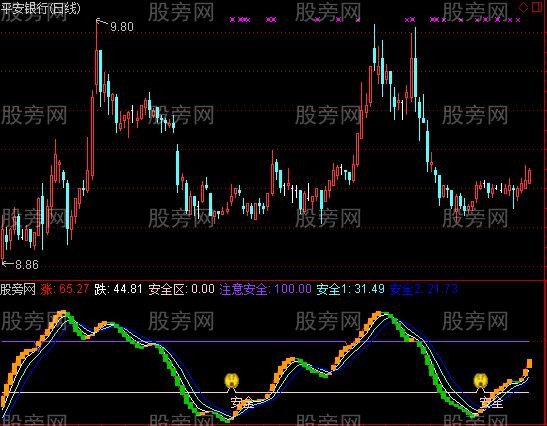Select the purple 注意安全: 100.00 value
The image size is (547, 426).
click(x=265, y=289)
